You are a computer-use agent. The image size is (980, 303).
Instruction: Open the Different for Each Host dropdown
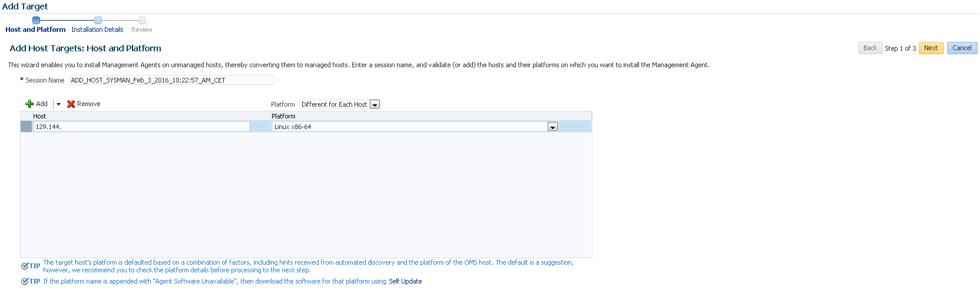(340, 104)
